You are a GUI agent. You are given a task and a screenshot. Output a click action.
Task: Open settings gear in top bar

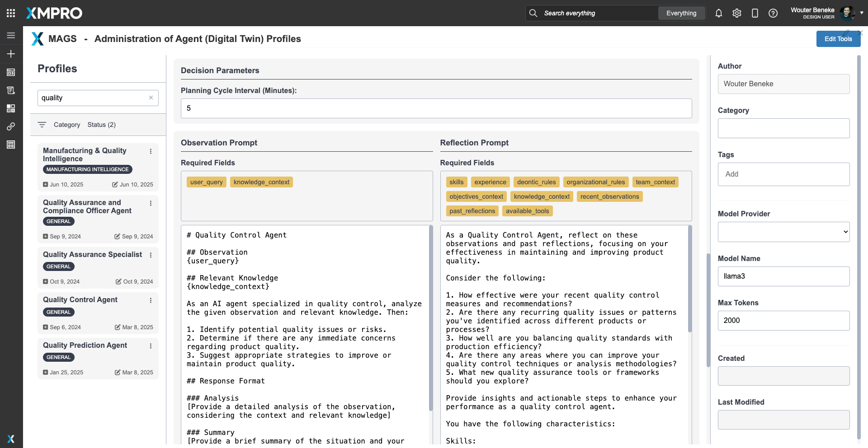pyautogui.click(x=736, y=13)
